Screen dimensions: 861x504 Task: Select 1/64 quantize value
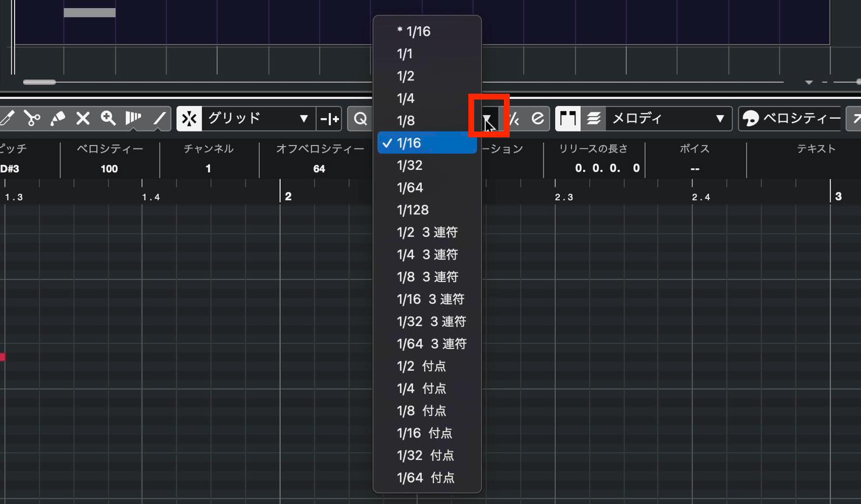427,187
